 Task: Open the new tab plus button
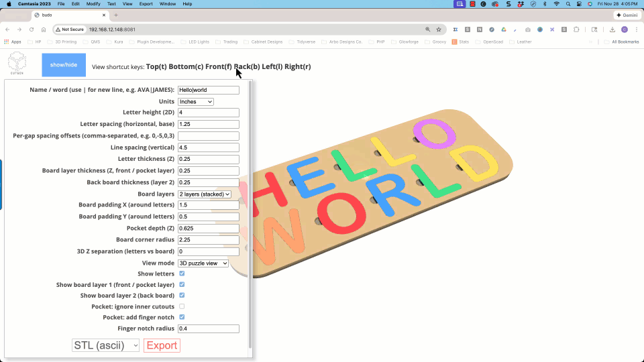[x=116, y=15]
